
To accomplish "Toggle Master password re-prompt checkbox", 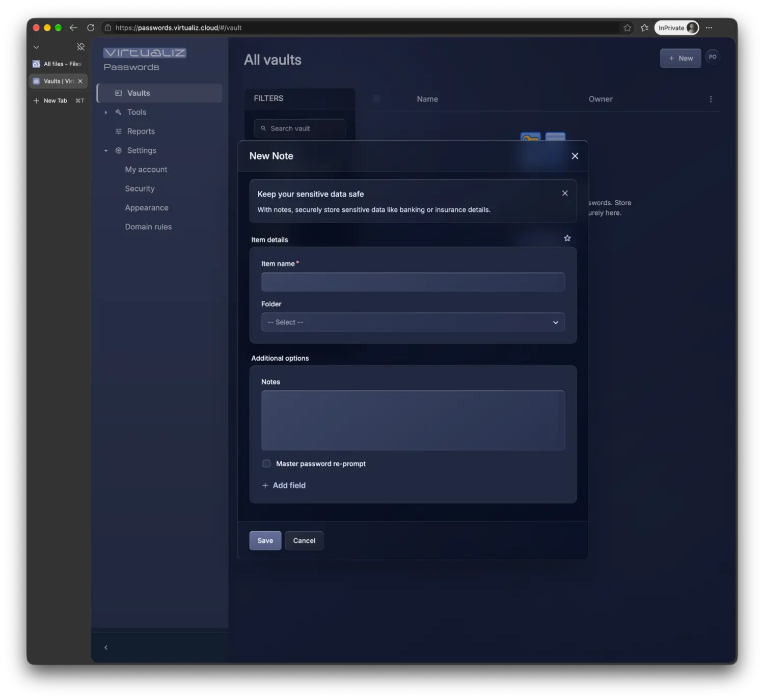I will click(266, 464).
